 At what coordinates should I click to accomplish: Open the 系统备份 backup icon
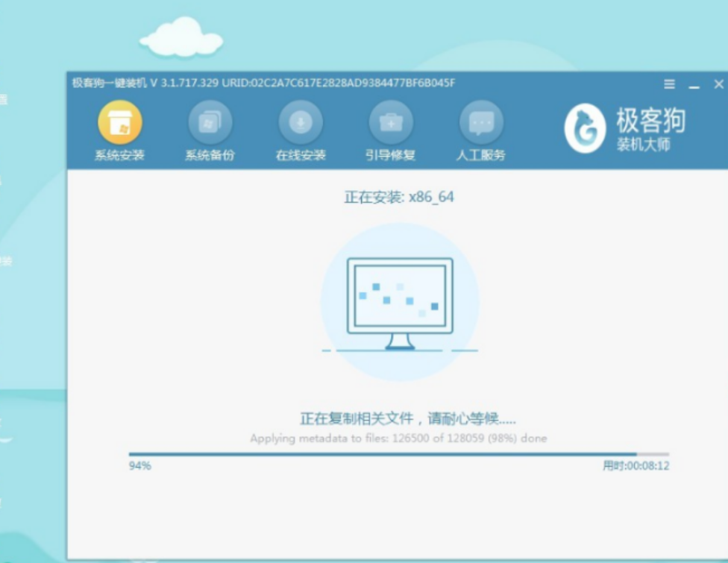pos(210,122)
